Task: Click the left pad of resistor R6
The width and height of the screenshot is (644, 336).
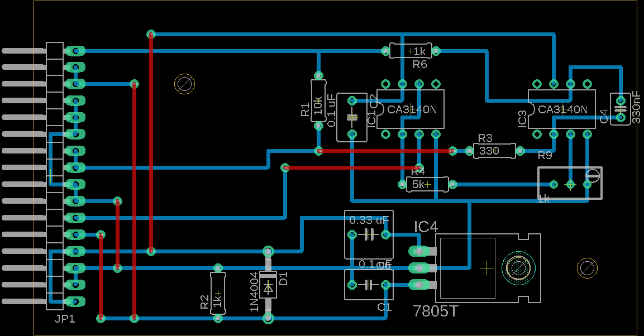Action: pyautogui.click(x=385, y=51)
